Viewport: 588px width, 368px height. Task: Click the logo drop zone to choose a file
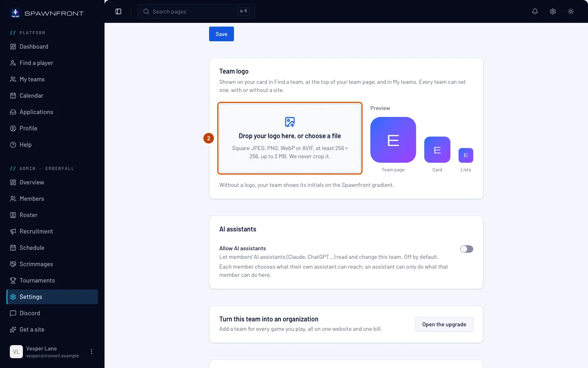tap(290, 138)
